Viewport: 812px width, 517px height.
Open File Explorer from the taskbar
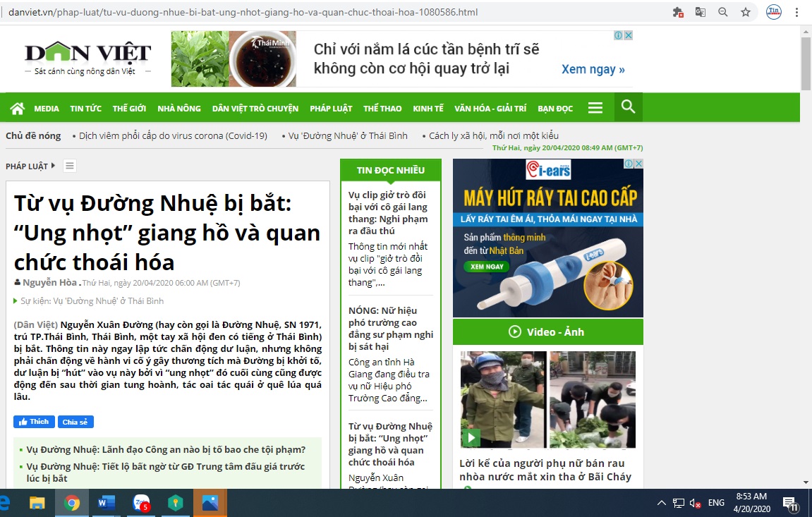(37, 502)
